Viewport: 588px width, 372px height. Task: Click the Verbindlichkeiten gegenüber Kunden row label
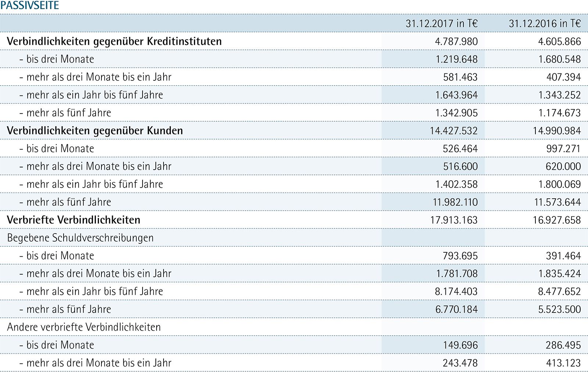click(95, 131)
